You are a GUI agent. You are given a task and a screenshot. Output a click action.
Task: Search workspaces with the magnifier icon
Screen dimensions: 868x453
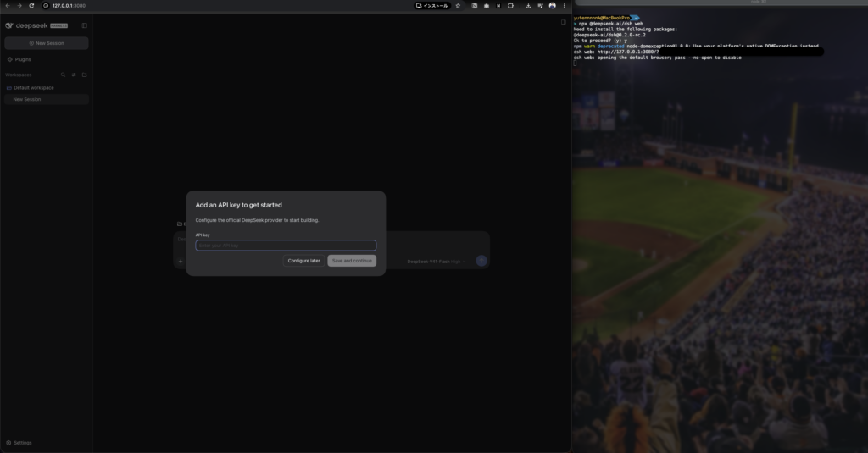63,75
